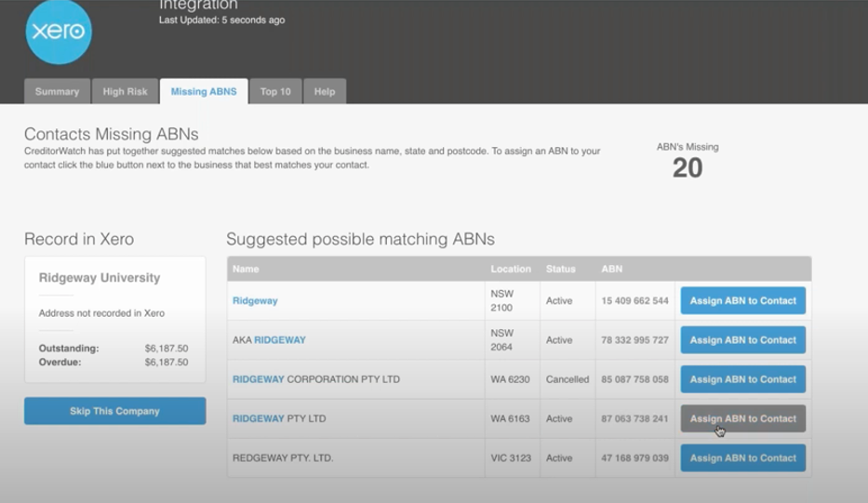Click the ABN column header
Viewport: 868px width, 503px height.
coord(612,269)
